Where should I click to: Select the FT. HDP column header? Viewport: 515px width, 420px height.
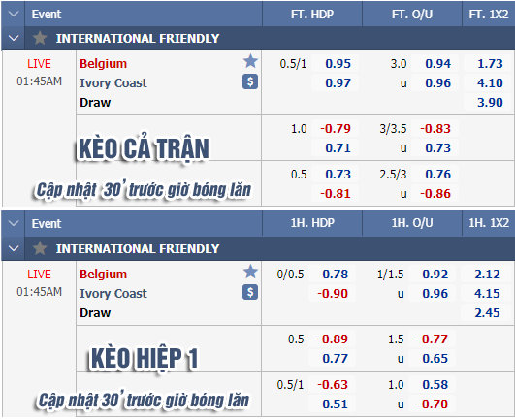312,15
